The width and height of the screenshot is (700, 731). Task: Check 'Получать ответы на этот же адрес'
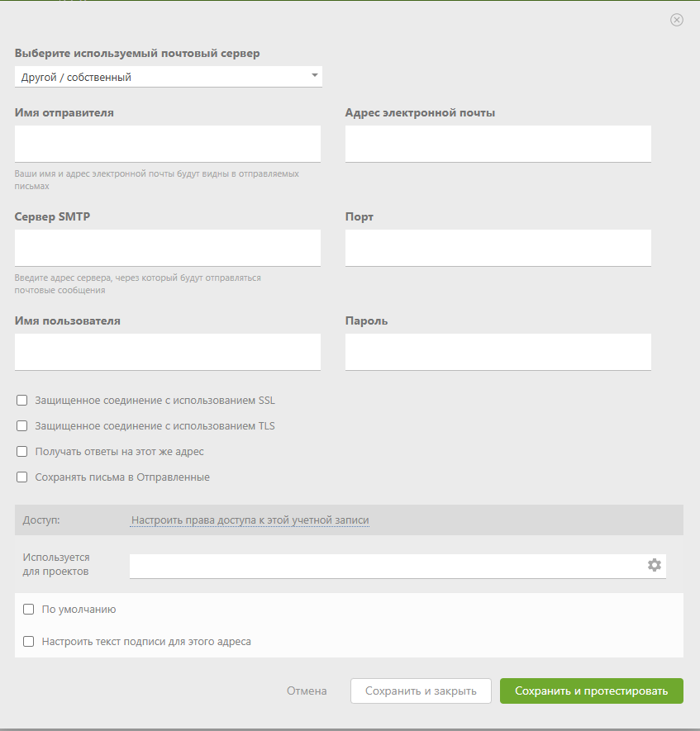coord(22,452)
